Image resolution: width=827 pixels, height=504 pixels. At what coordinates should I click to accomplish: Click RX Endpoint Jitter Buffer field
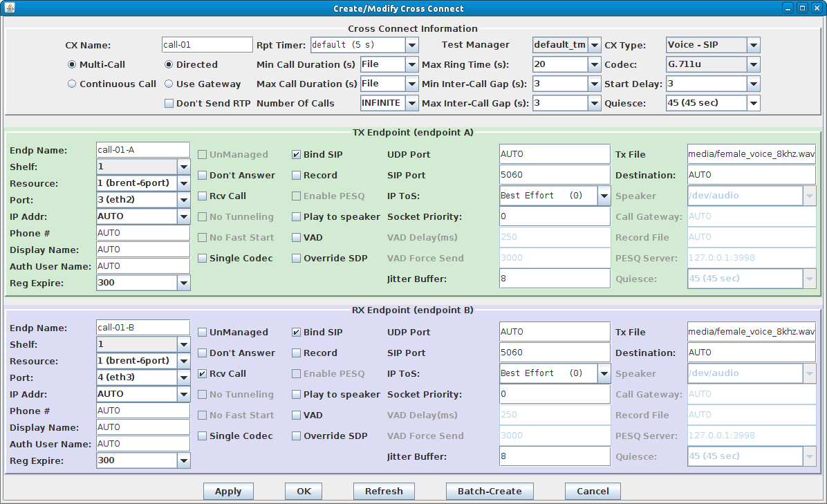[x=555, y=456]
